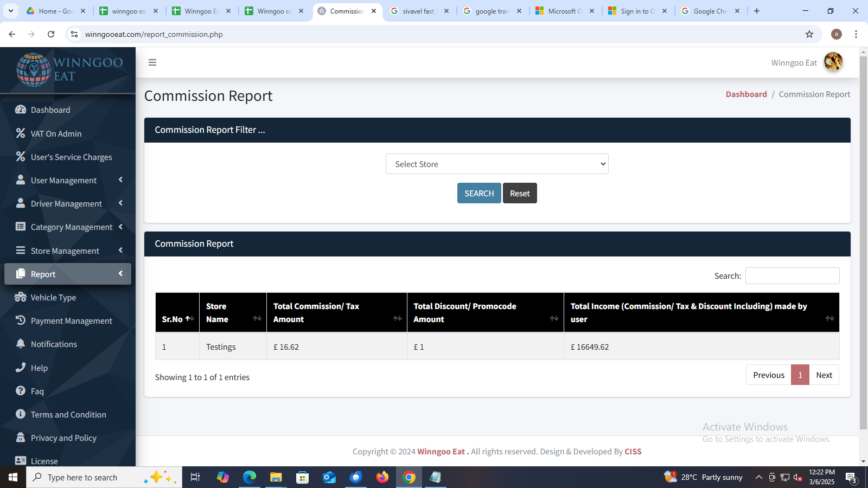Click the Reset button

tap(520, 194)
